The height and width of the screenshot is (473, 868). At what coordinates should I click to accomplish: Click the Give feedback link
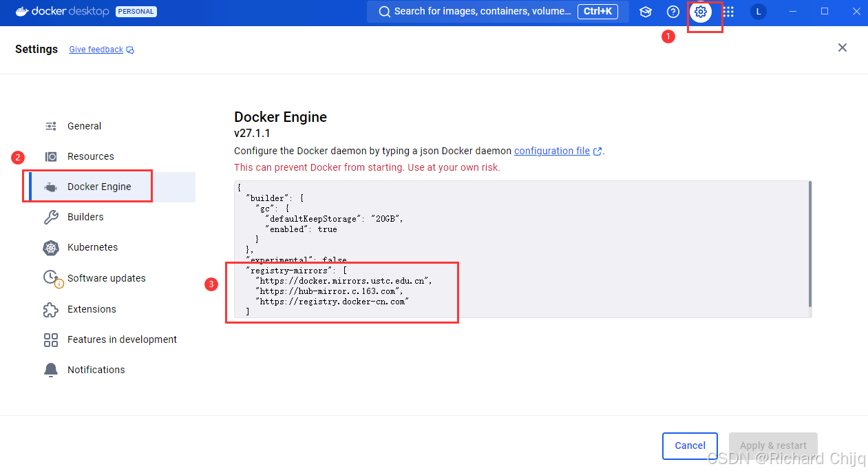(x=96, y=50)
